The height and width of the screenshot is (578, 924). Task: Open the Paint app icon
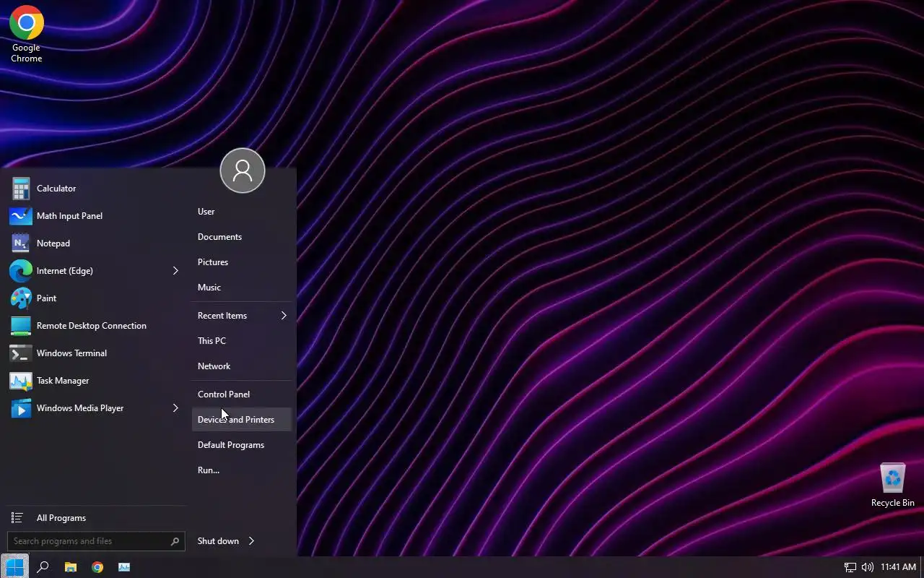tap(20, 298)
